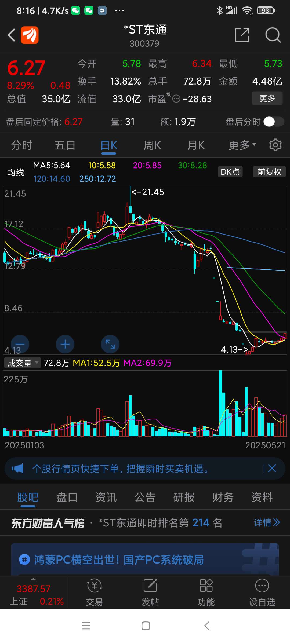Tap battery indicator in status bar
The width and height of the screenshot is (290, 644).
pyautogui.click(x=266, y=10)
